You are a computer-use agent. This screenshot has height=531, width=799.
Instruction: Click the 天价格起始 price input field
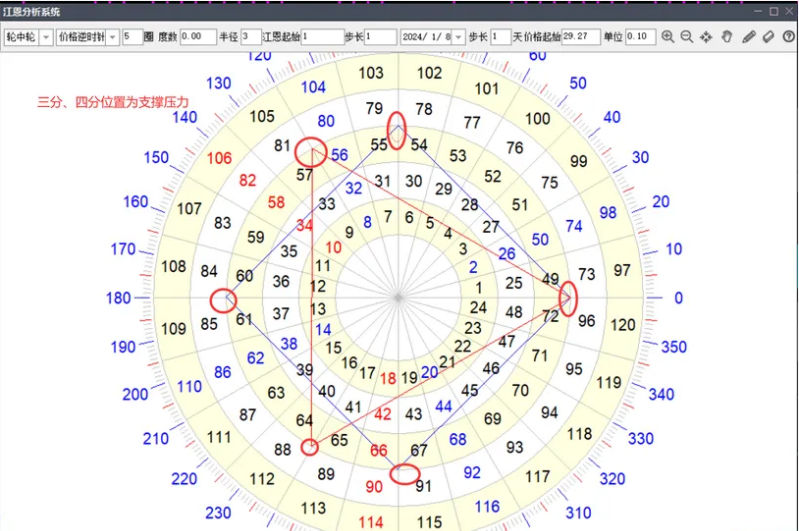tap(581, 37)
